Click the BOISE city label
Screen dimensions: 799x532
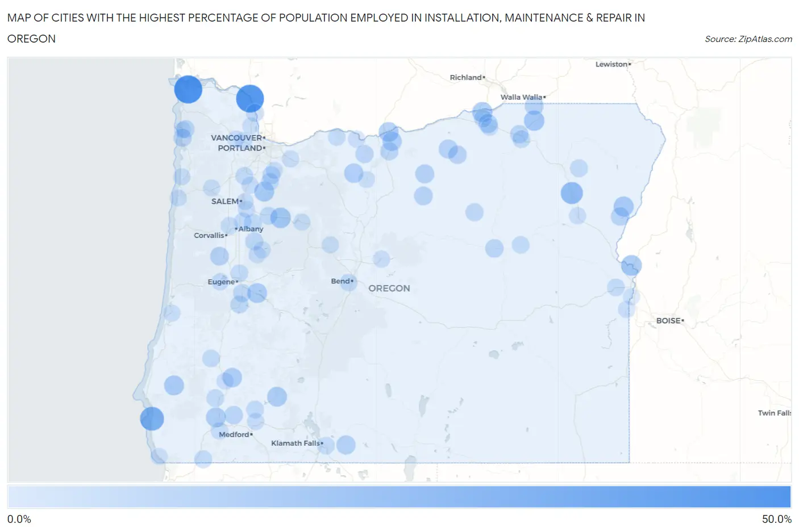tap(668, 321)
